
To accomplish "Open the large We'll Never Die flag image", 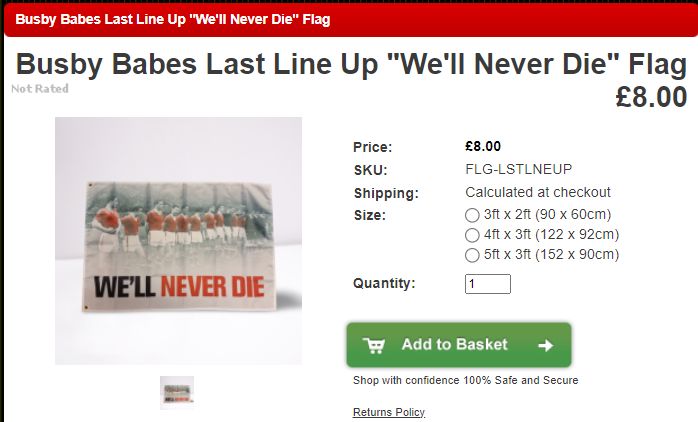I will pyautogui.click(x=179, y=241).
